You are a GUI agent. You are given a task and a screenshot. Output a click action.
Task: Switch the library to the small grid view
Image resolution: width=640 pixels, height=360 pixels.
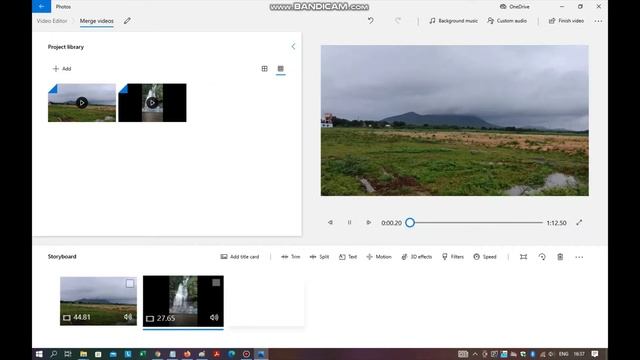click(x=280, y=69)
